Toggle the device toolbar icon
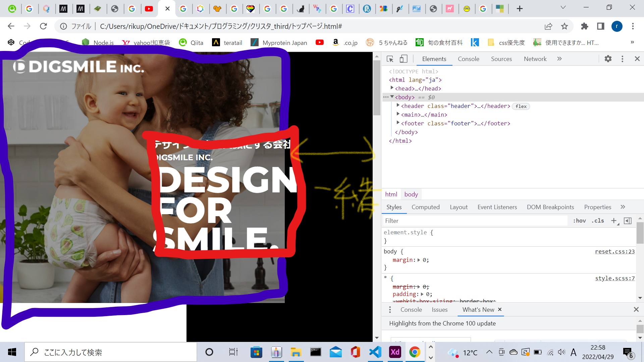The height and width of the screenshot is (362, 644). 404,59
